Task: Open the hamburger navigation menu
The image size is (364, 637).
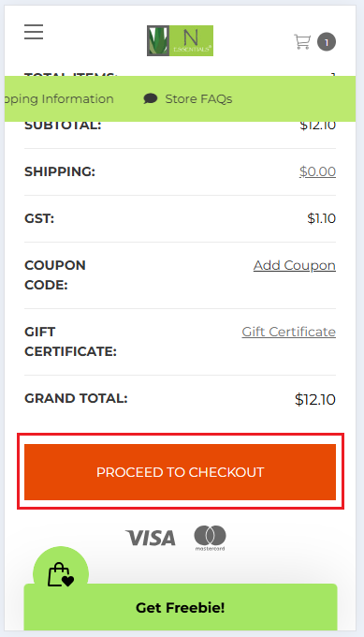Action: click(34, 32)
